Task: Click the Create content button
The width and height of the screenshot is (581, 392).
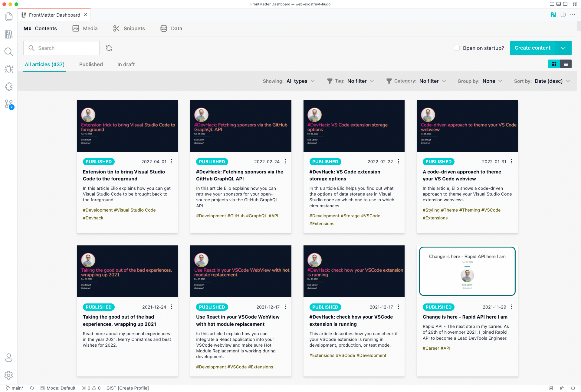Action: [x=533, y=48]
